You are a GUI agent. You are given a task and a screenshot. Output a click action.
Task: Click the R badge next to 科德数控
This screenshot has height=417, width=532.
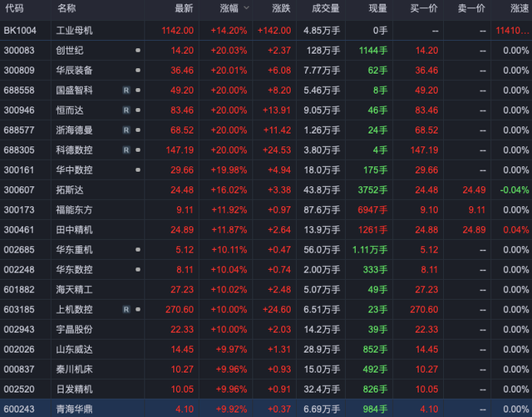126,150
